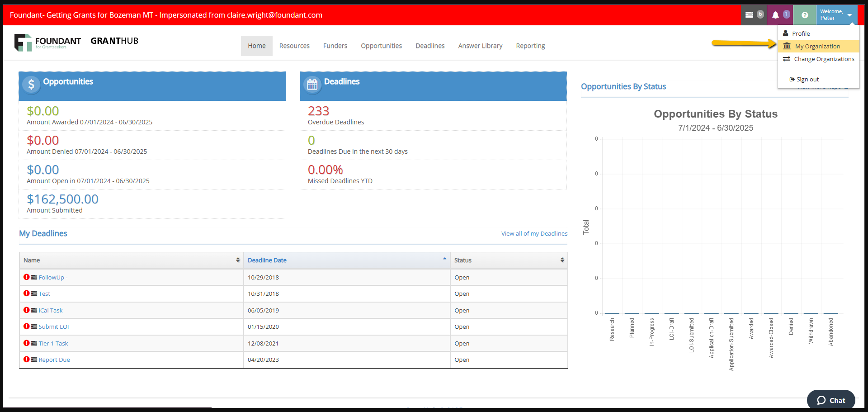The height and width of the screenshot is (412, 868).
Task: Click the dollar sign Opportunities icon
Action: (x=31, y=85)
